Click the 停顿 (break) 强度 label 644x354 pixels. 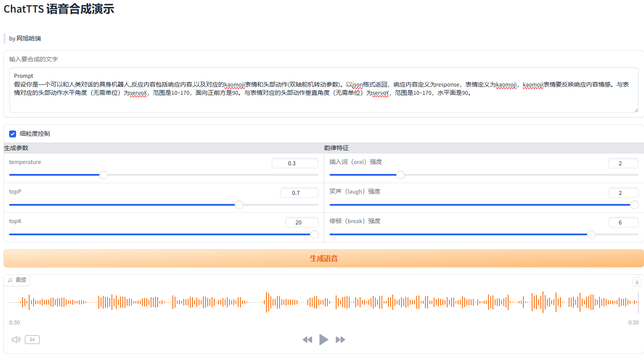355,221
